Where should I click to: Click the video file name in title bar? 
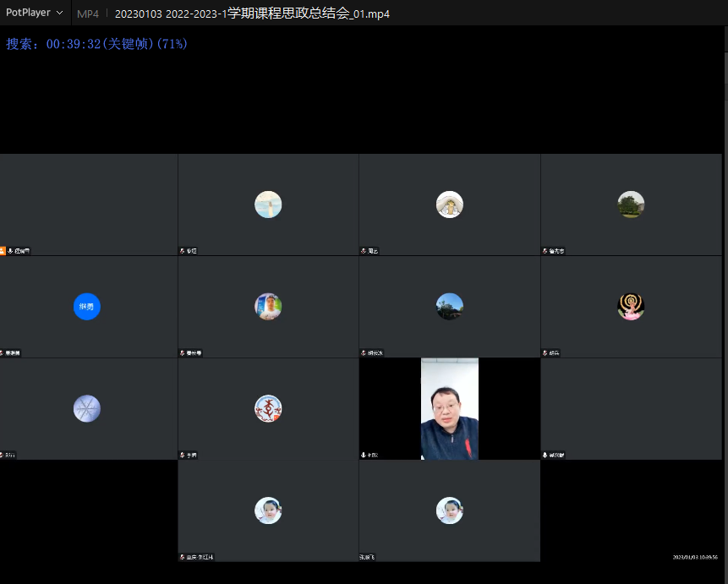coord(252,14)
